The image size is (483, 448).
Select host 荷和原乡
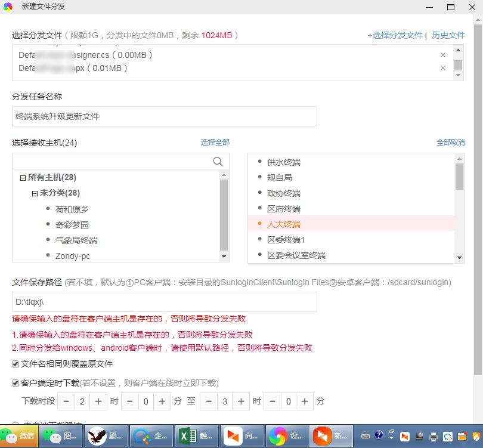(x=72, y=209)
